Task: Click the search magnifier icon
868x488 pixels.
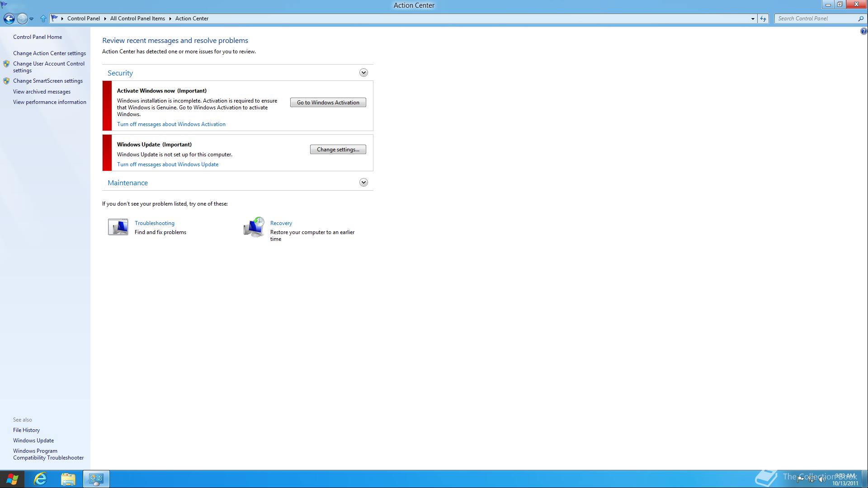Action: 861,19
